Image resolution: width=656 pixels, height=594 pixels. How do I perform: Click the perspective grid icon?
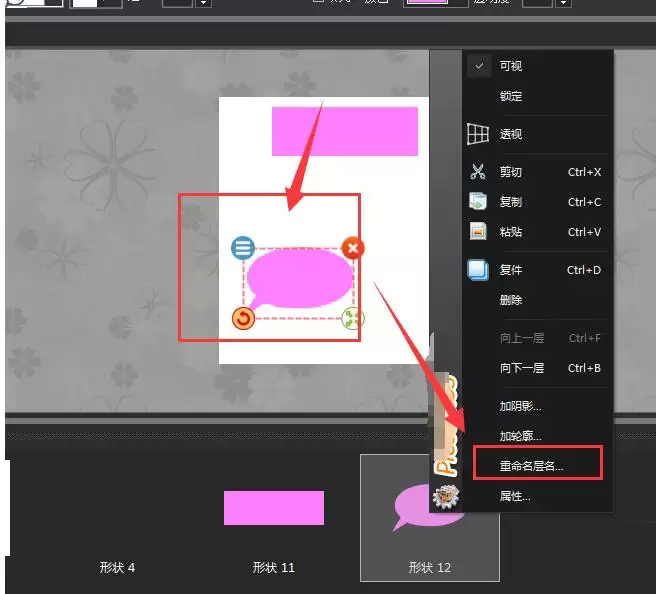point(478,134)
